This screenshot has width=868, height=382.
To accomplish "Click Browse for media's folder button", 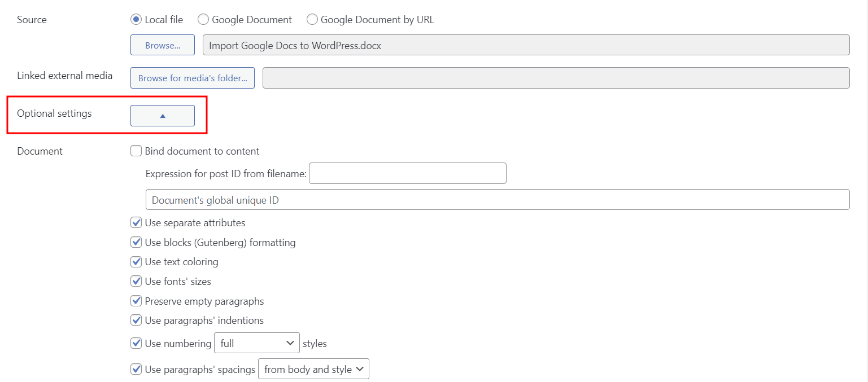I will 193,78.
